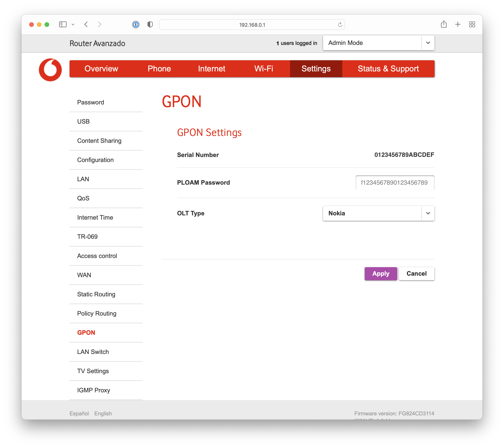The height and width of the screenshot is (448, 504).
Task: Click the firmware version FG824CD3114 text
Action: coord(394,413)
